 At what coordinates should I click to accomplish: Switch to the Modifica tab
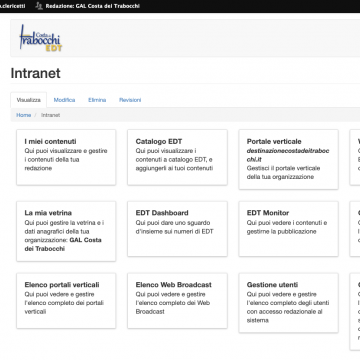[64, 100]
